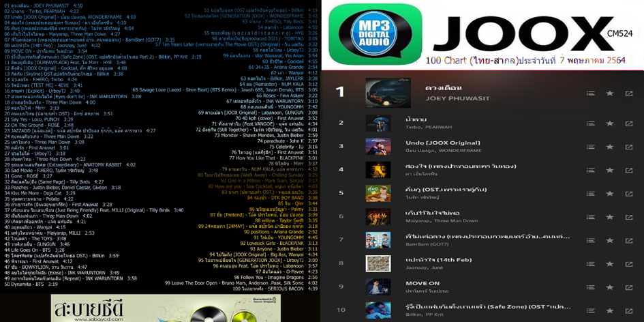Share the Safe Zone song by Billkin
Screen dimensions: 644x322
click(x=629, y=310)
